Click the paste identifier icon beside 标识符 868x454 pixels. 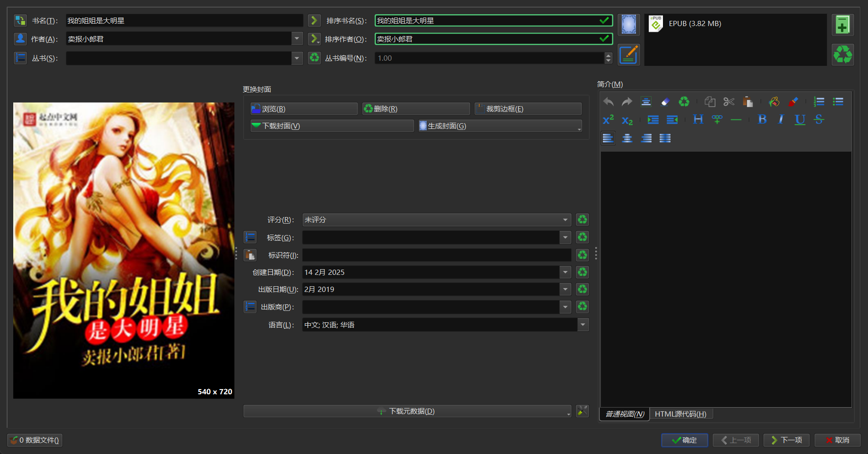pos(250,255)
